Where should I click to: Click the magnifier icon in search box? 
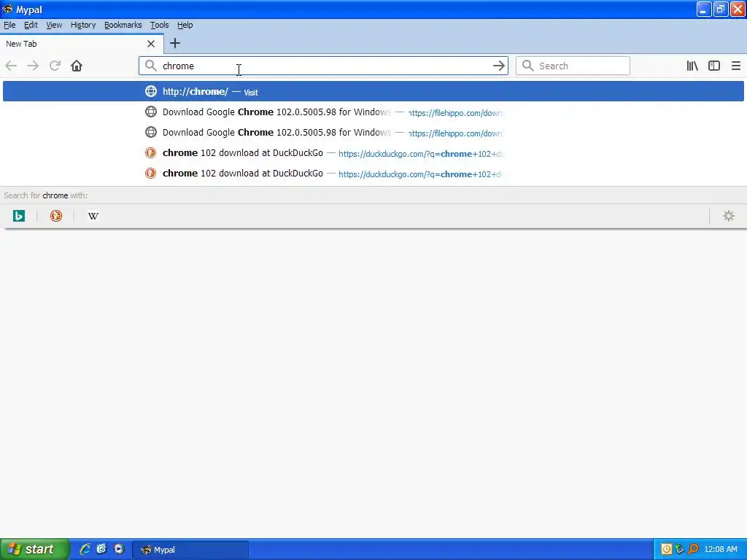tap(528, 66)
